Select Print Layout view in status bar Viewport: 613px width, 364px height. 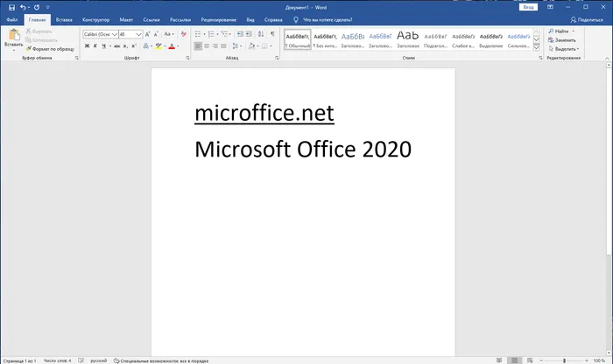tap(515, 360)
